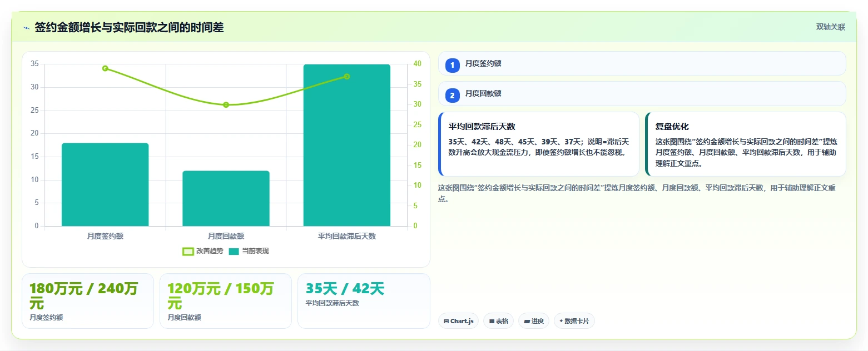868x351 pixels.
Task: Click the title 签约金额增长与实际回款之间的时间差
Action: [x=129, y=28]
